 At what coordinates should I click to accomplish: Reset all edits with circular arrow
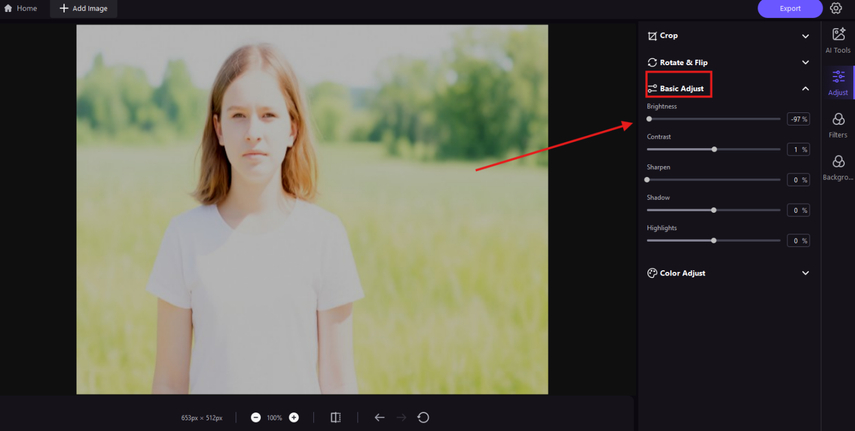click(x=423, y=418)
